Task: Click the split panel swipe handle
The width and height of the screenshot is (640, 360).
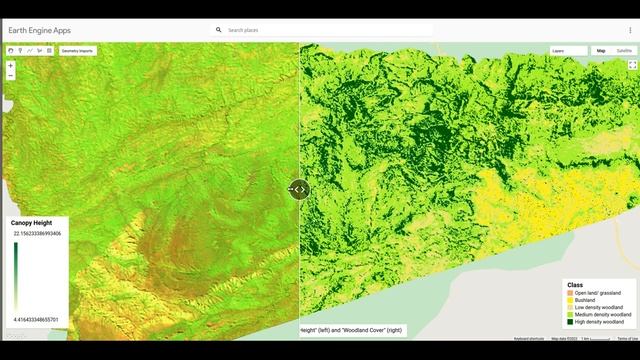Action: [299, 189]
